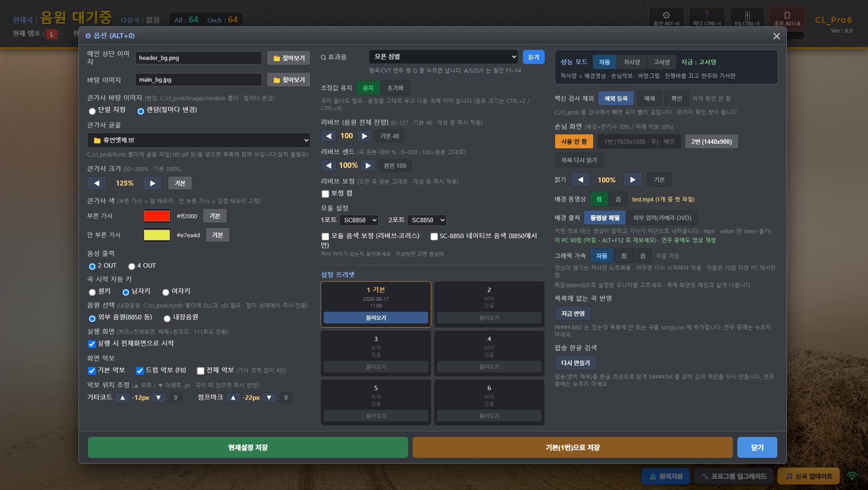The height and width of the screenshot is (490, 868).
Task: Move 기타코드 up with triangle arrow
Action: 122,397
